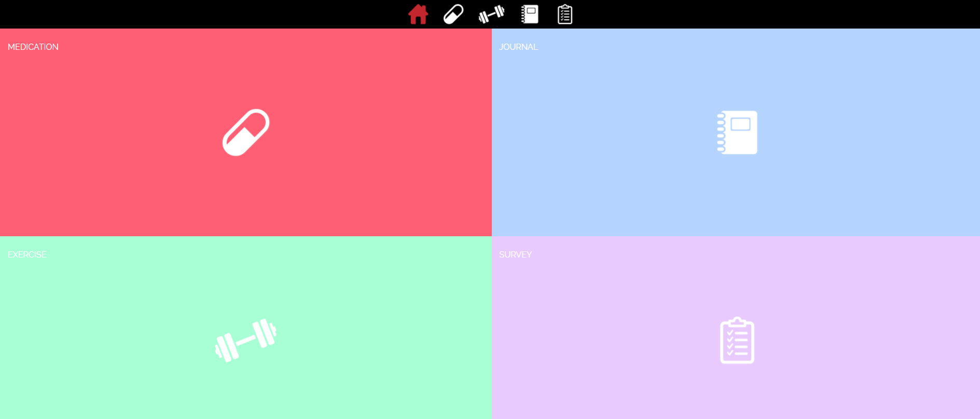The height and width of the screenshot is (419, 980).
Task: Click the large clipboard icon in Survey tile
Action: 737,341
